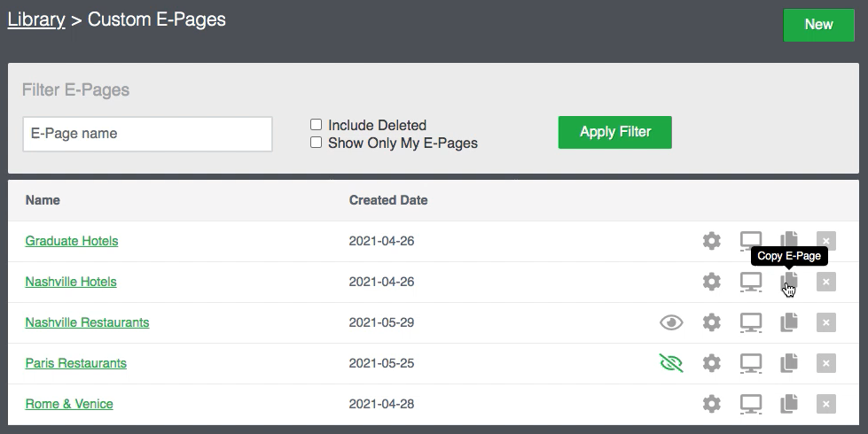Copy the Rome & Venice E-Page
Viewport: 868px width, 434px height.
[x=789, y=404]
